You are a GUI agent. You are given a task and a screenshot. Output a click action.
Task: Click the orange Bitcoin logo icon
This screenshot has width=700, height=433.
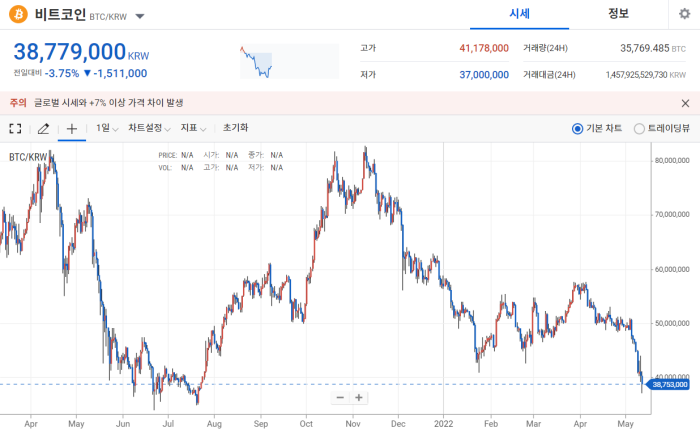pyautogui.click(x=18, y=14)
